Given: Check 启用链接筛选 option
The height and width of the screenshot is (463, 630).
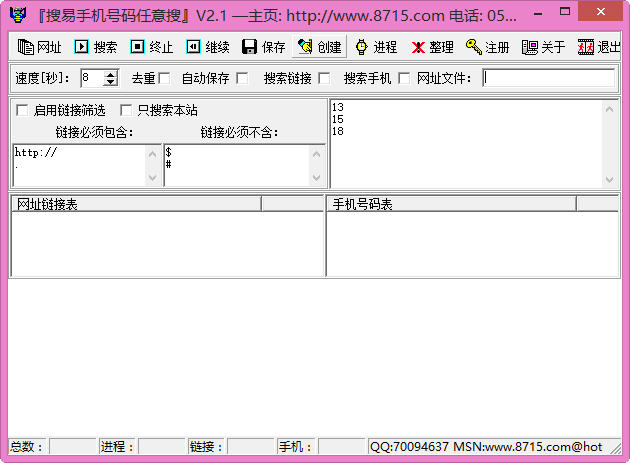Looking at the screenshot, I should click(x=22, y=110).
